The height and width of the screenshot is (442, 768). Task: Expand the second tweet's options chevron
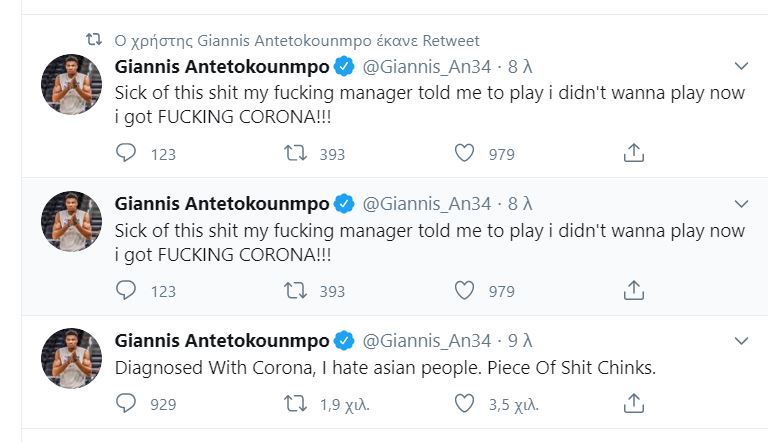pyautogui.click(x=741, y=203)
